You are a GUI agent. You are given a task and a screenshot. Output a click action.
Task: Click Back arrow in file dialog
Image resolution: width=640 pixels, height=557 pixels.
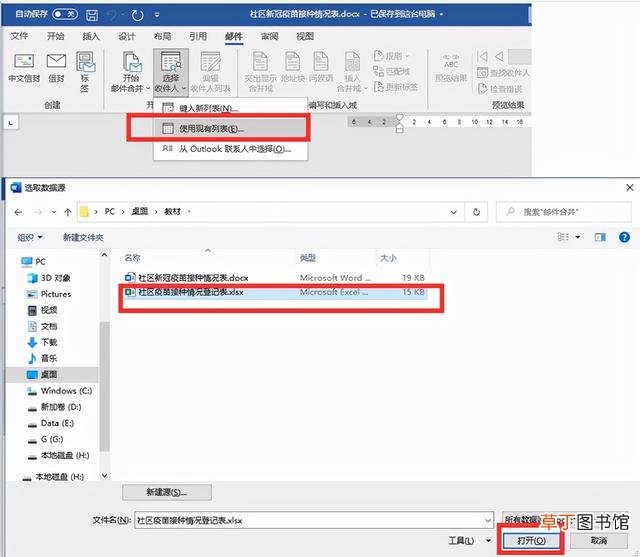tap(18, 212)
